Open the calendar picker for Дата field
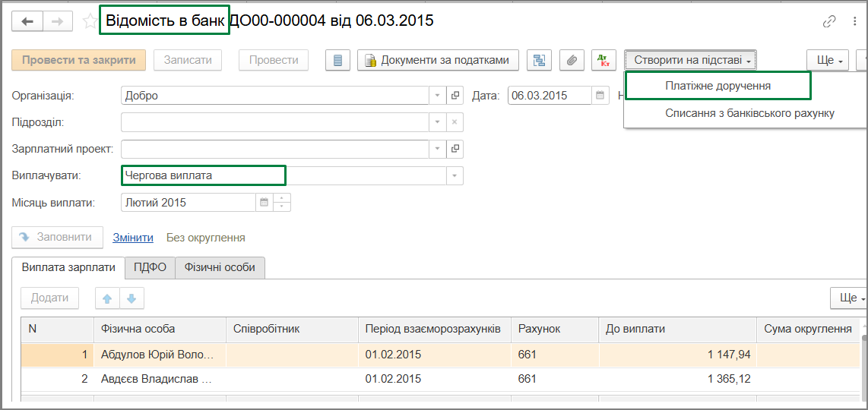 [x=600, y=95]
